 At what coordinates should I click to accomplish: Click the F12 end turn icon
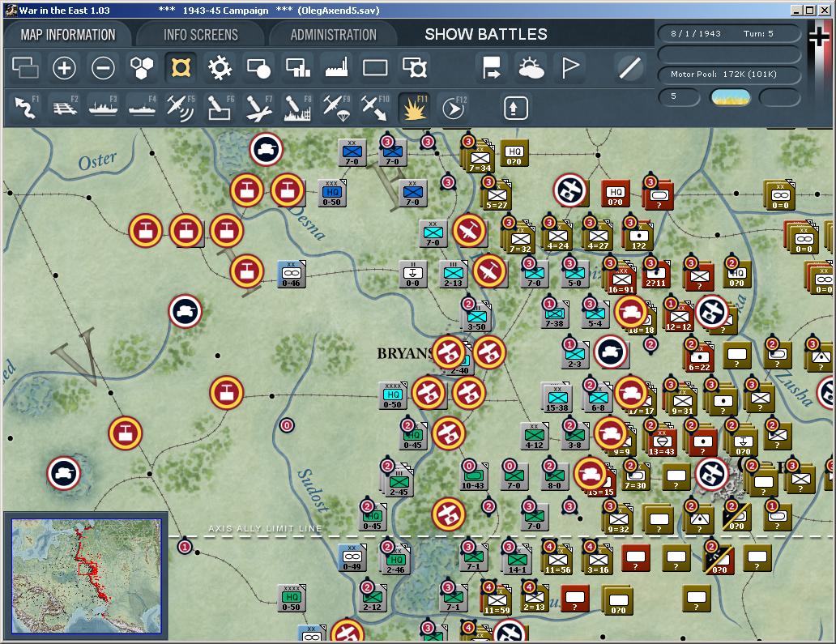tap(454, 109)
